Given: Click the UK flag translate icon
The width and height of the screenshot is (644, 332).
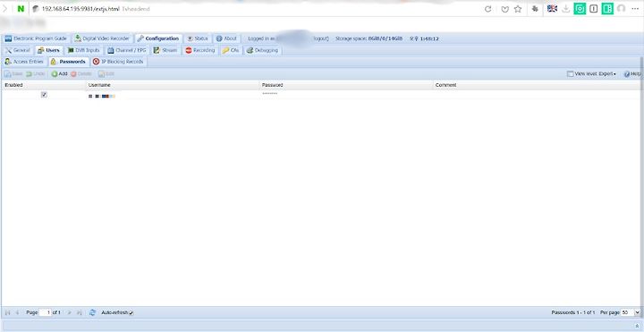Looking at the screenshot, I should (553, 8).
